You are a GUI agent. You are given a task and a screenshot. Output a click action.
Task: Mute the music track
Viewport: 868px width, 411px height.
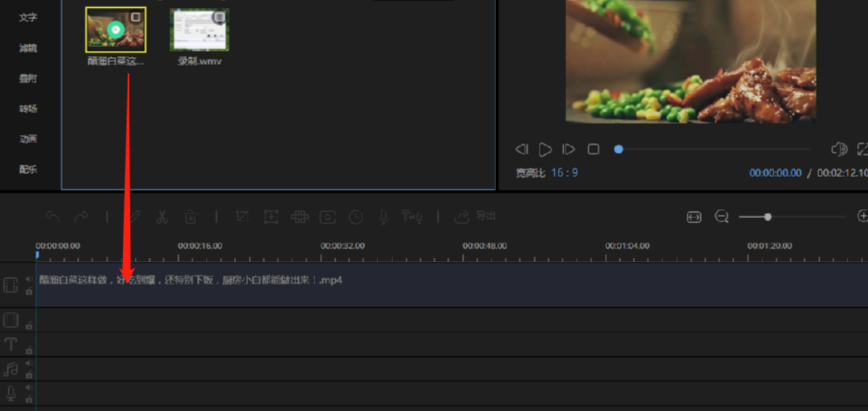tap(29, 363)
